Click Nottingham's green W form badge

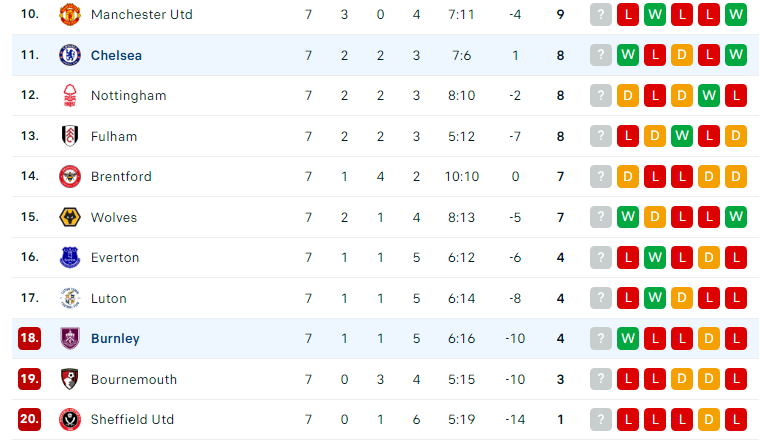point(709,95)
